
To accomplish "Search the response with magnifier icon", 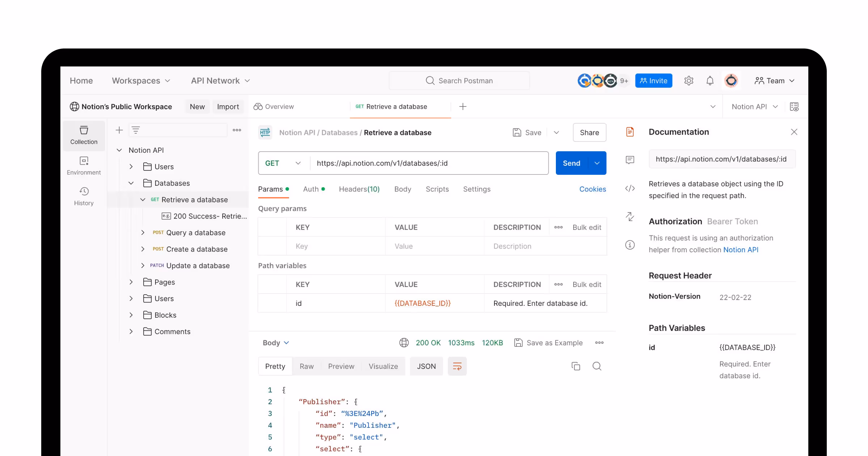I will tap(597, 366).
